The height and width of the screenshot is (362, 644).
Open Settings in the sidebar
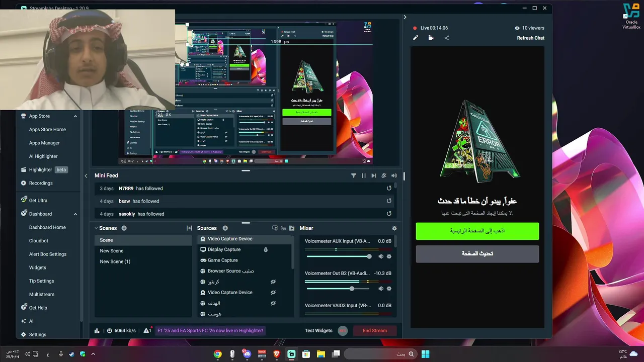click(x=37, y=334)
